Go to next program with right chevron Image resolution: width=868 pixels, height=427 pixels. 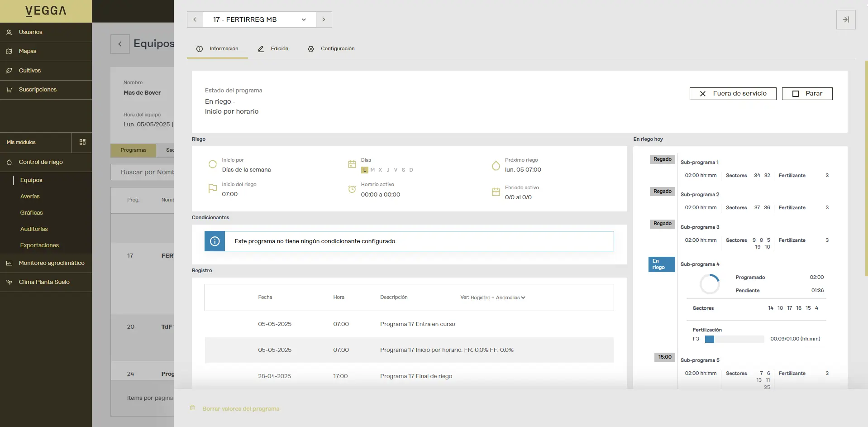pyautogui.click(x=324, y=19)
